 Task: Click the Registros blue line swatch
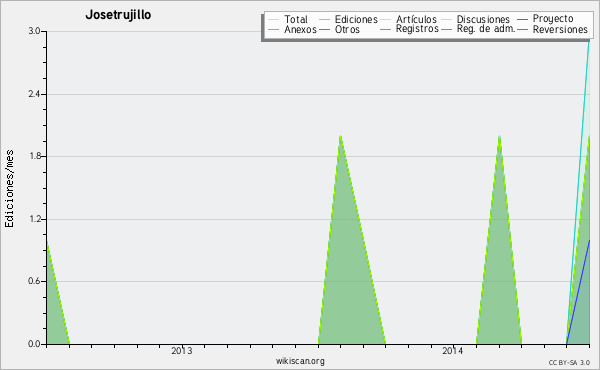coord(386,29)
